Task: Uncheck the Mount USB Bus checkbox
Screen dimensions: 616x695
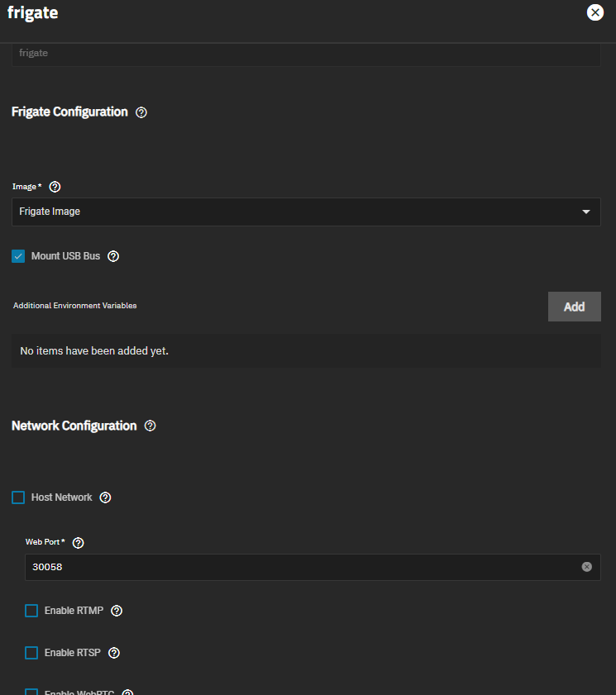Action: [18, 256]
